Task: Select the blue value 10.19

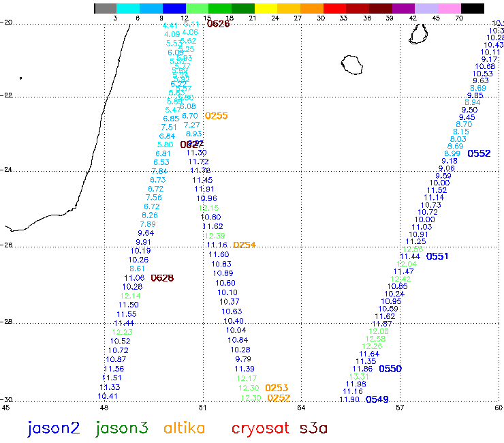Action: [x=141, y=251]
